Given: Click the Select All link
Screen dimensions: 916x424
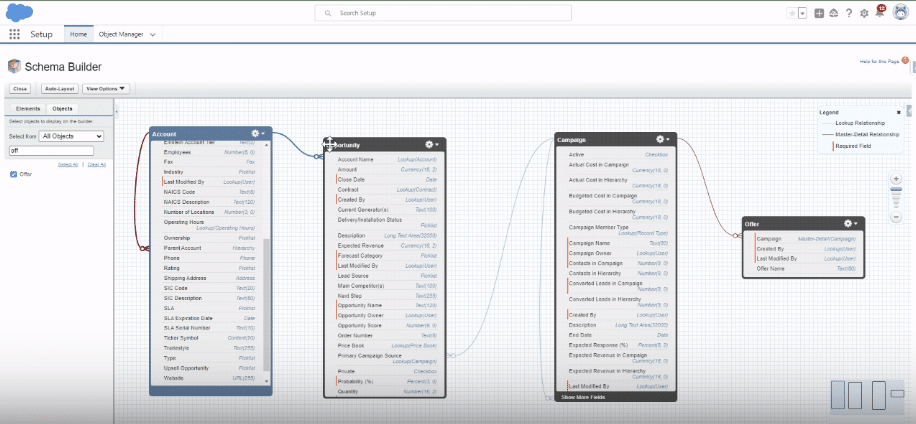Looking at the screenshot, I should [x=68, y=165].
